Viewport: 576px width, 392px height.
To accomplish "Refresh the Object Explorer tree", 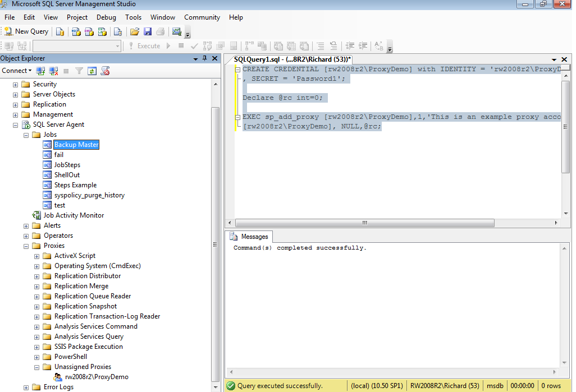I will (x=92, y=71).
